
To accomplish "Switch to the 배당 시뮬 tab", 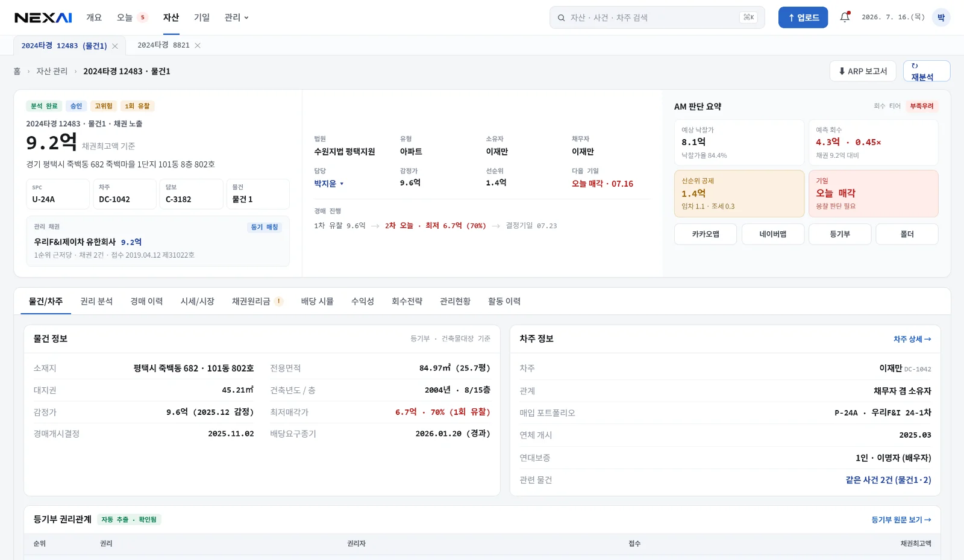I will [318, 301].
